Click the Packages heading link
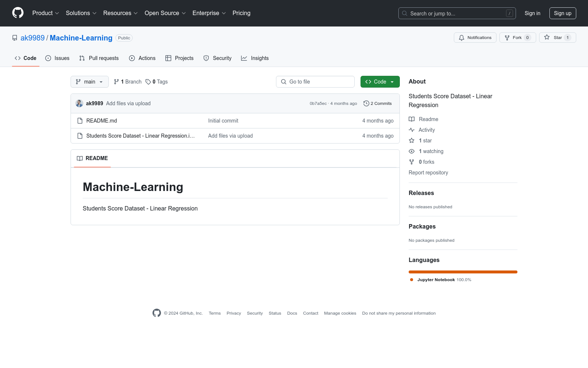 [422, 226]
